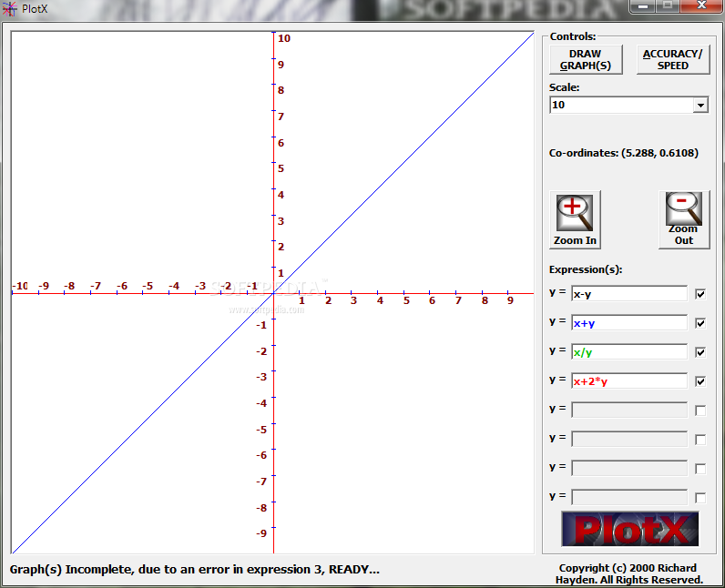Screen dimensions: 725x588
Task: Uncheck the checkbox for expression x-y
Action: coord(700,294)
